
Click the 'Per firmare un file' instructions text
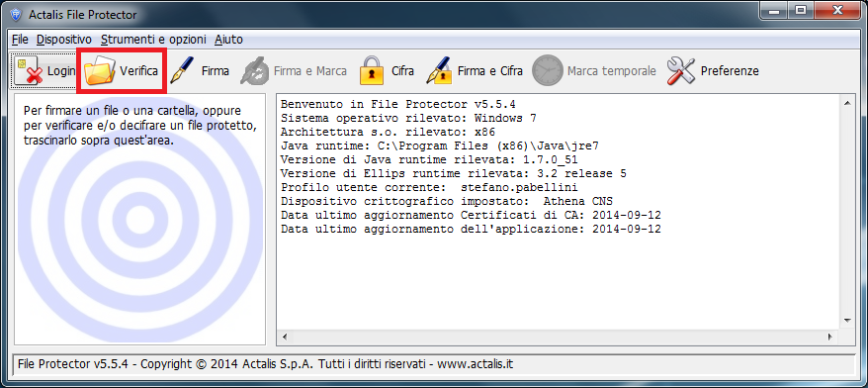click(x=139, y=126)
